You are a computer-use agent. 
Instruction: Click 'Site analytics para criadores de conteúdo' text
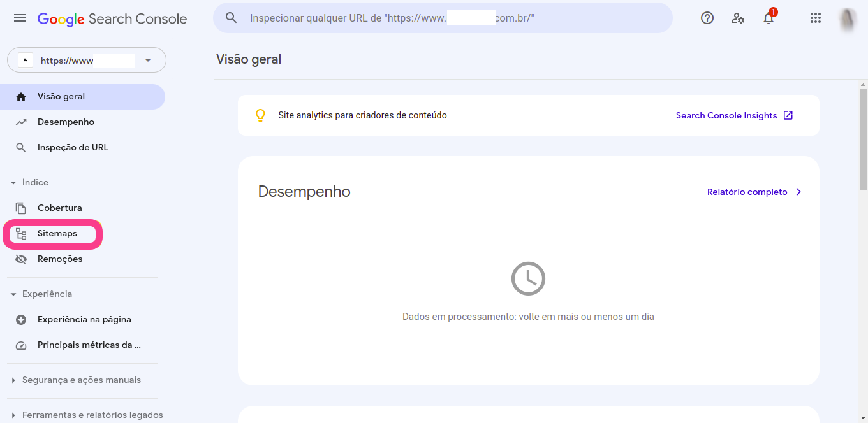tap(362, 115)
